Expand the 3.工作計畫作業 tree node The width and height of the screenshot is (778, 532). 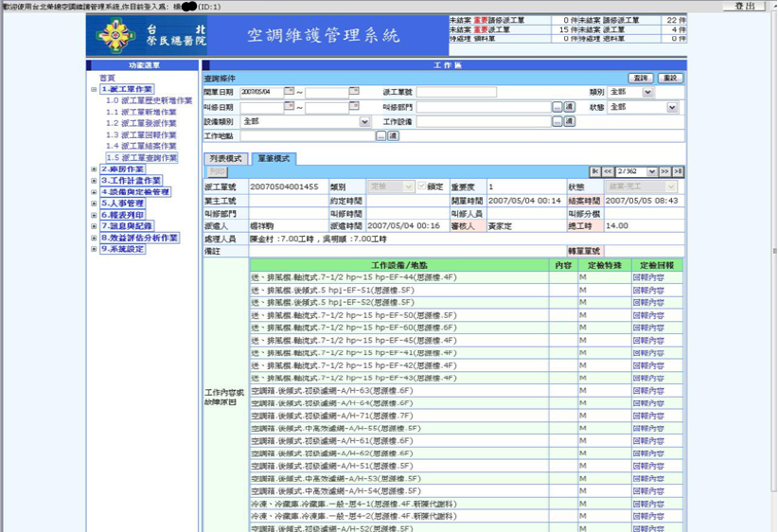pyautogui.click(x=94, y=181)
